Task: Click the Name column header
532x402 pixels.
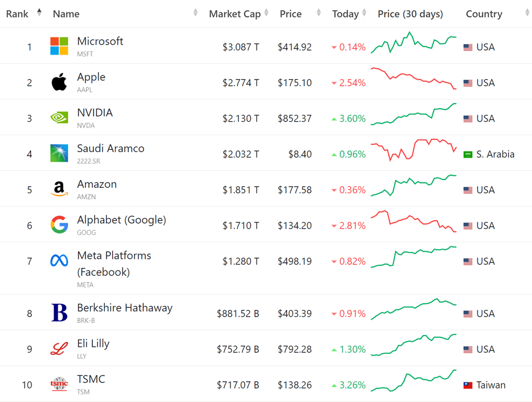Action: tap(66, 14)
